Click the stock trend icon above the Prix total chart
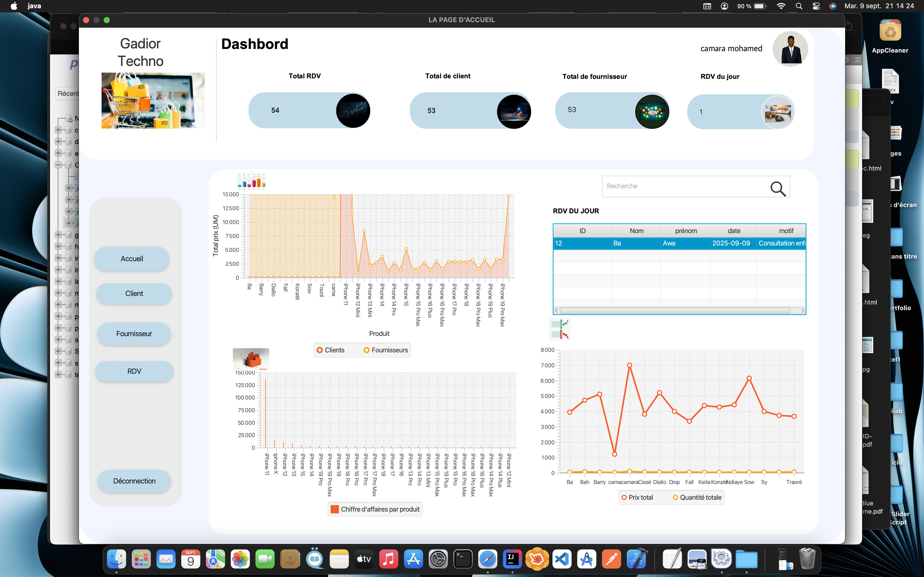This screenshot has height=577, width=924. [x=560, y=329]
